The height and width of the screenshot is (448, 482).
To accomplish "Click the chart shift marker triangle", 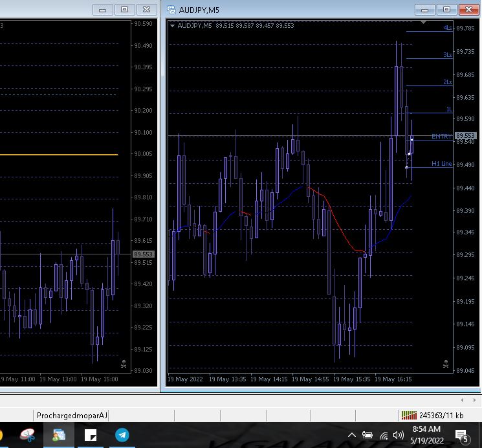I will pos(423,23).
